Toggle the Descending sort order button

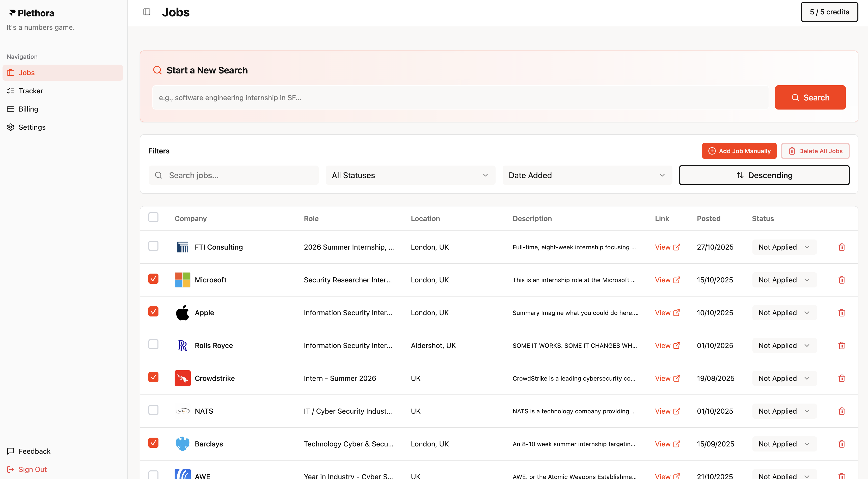pos(764,175)
